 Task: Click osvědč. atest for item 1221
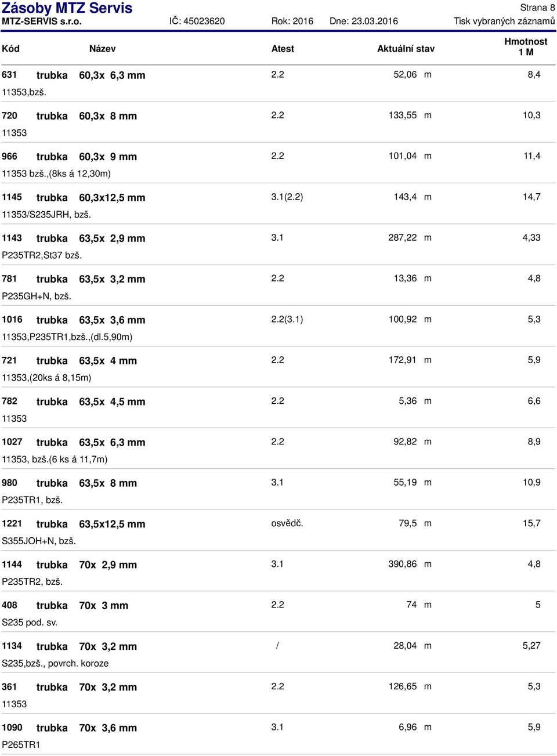coord(287,523)
